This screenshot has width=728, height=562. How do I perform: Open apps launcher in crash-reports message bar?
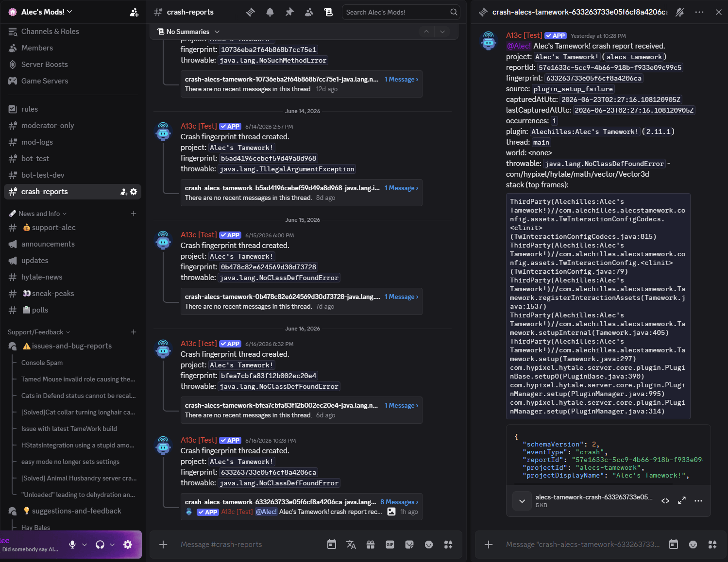(448, 545)
